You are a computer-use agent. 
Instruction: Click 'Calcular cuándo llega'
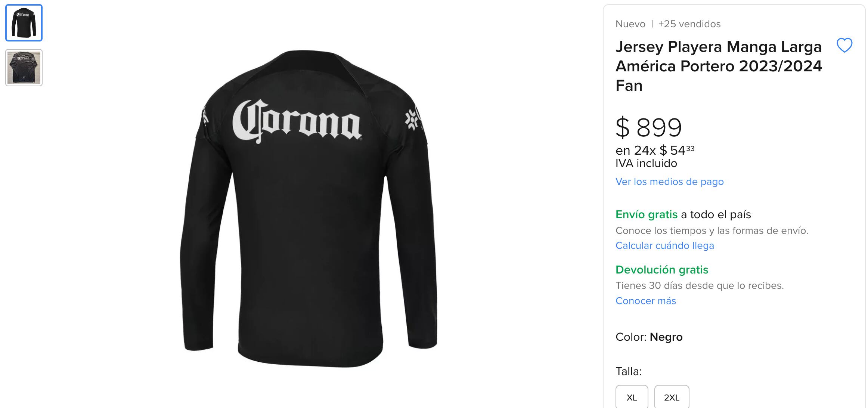coord(665,245)
